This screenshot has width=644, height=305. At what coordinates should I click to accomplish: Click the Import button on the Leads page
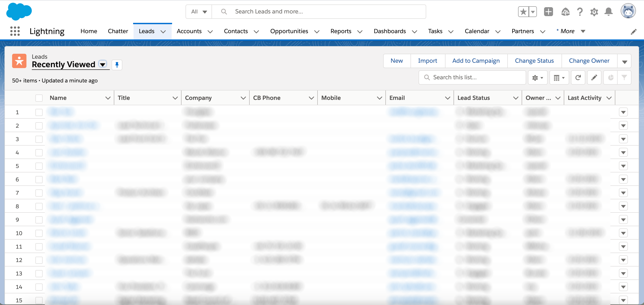pyautogui.click(x=427, y=60)
